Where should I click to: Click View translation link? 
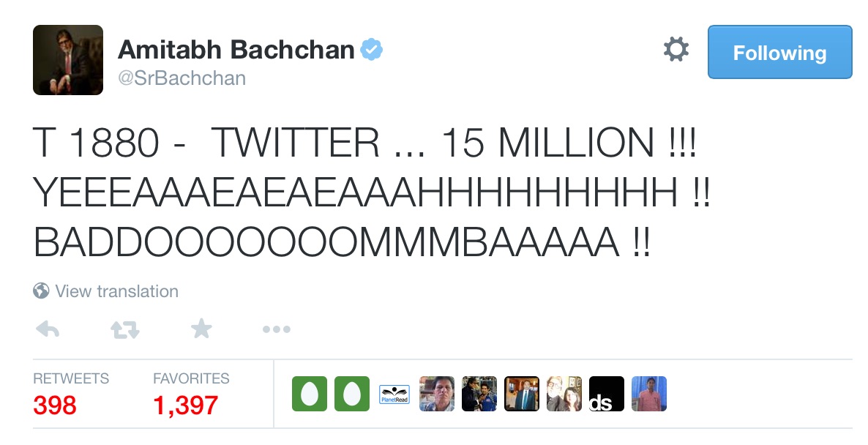(x=116, y=291)
